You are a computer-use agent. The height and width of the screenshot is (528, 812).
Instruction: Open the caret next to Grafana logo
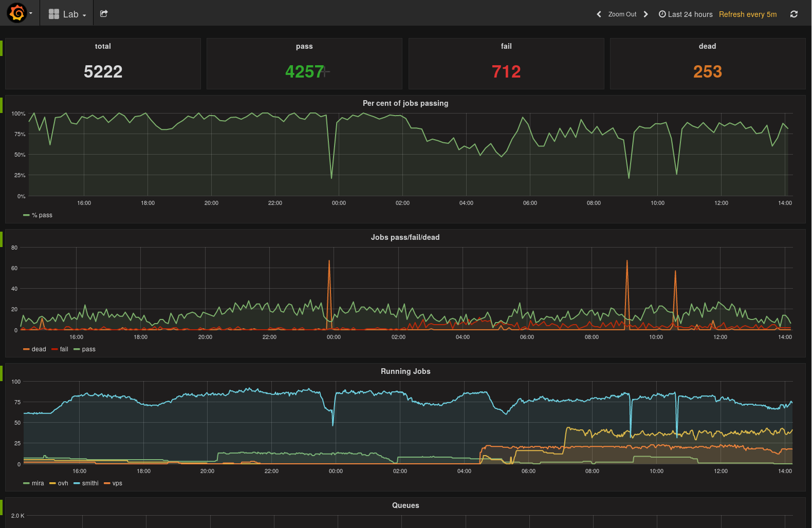(31, 13)
